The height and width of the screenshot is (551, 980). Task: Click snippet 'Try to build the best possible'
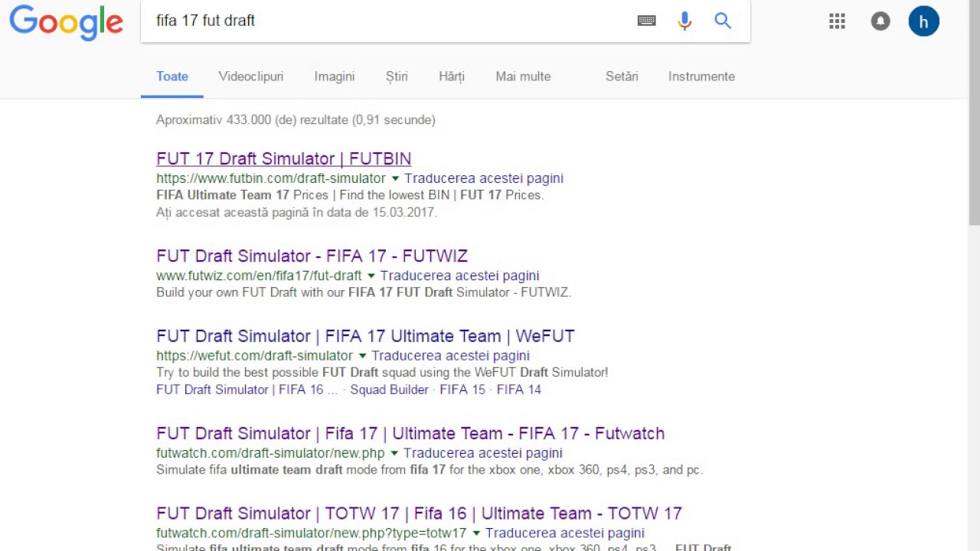(382, 373)
